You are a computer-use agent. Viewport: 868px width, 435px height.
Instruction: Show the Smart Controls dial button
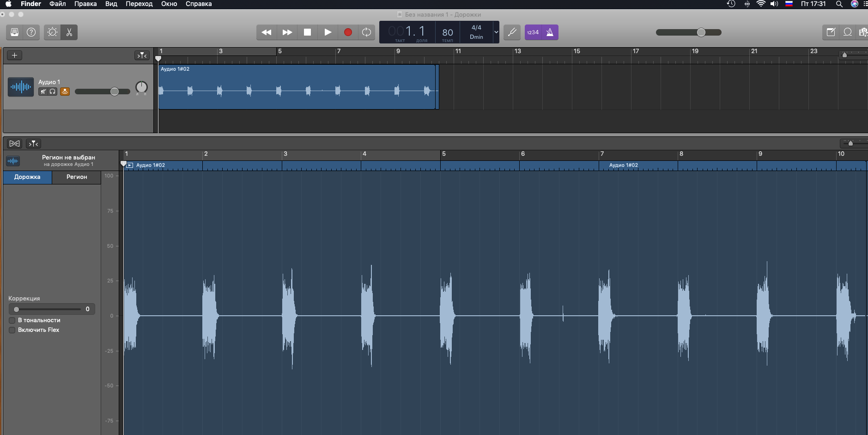click(53, 32)
